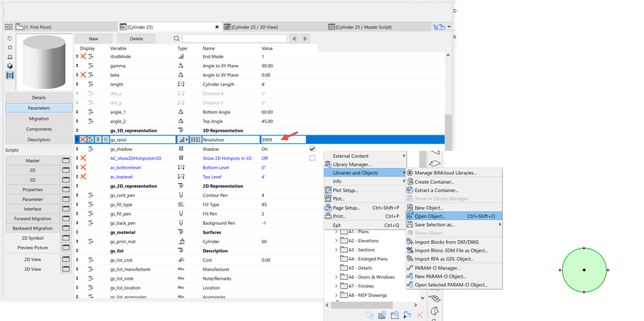Toggle bold B on the gs_resol row
Viewport: 644px width, 321px height.
click(x=98, y=140)
